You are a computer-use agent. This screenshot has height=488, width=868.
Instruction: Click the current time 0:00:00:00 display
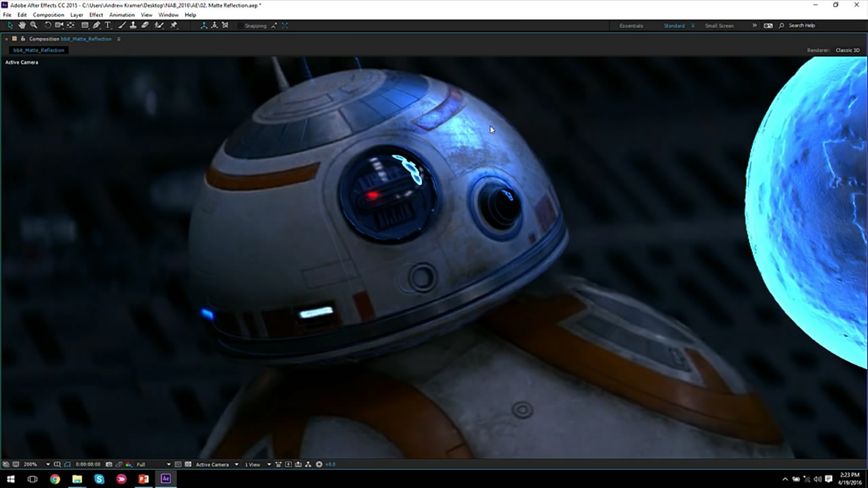(88, 464)
